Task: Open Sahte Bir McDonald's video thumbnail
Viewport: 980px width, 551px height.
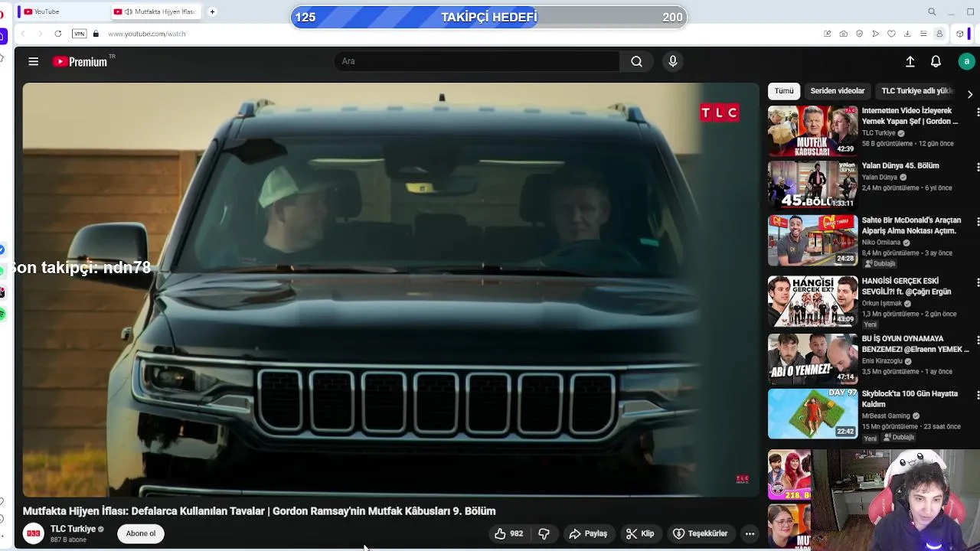Action: coord(812,240)
